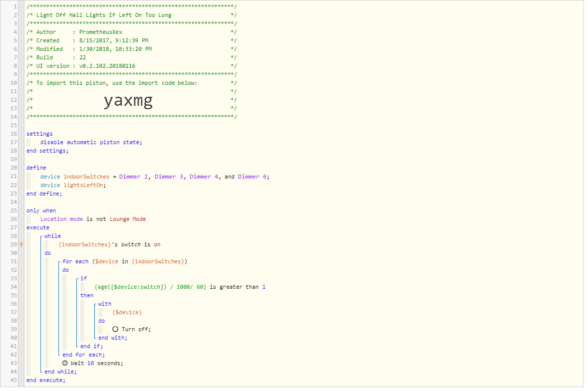
Task: Click the 'settings' keyword on line 16
Action: point(39,134)
